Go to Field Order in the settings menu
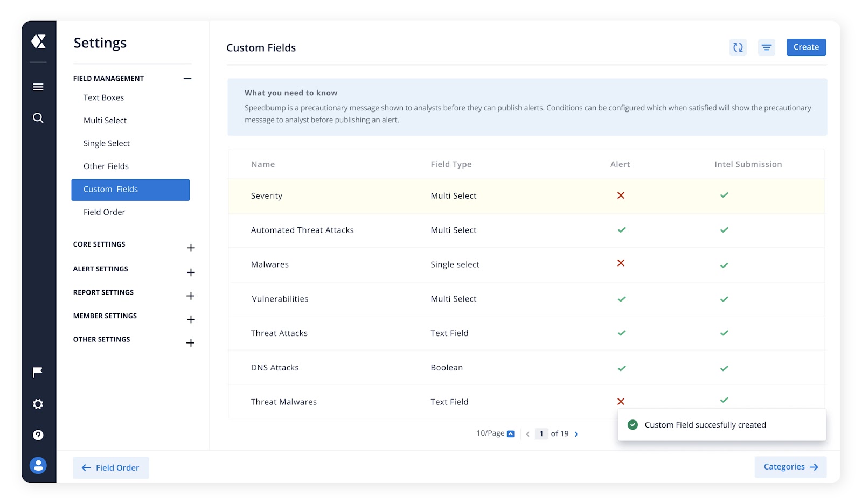This screenshot has width=862, height=504. point(104,212)
